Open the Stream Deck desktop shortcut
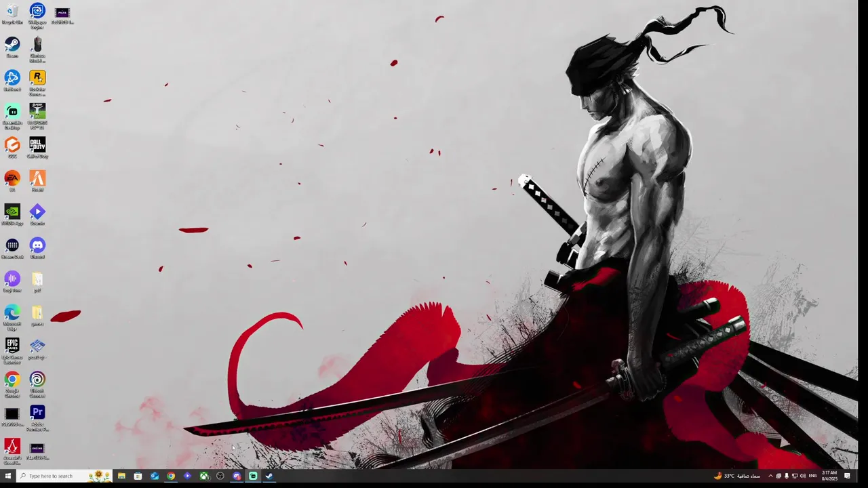868x488 pixels. click(x=12, y=248)
